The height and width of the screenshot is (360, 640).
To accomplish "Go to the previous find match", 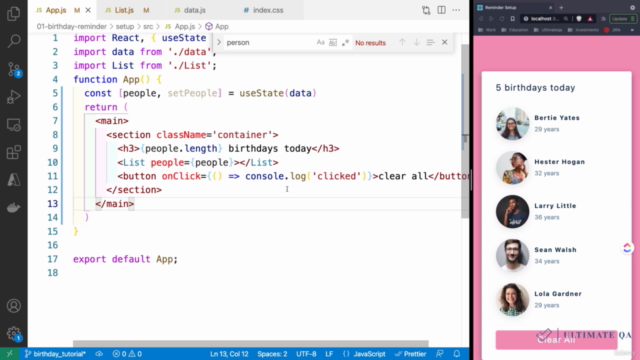I will pyautogui.click(x=402, y=42).
